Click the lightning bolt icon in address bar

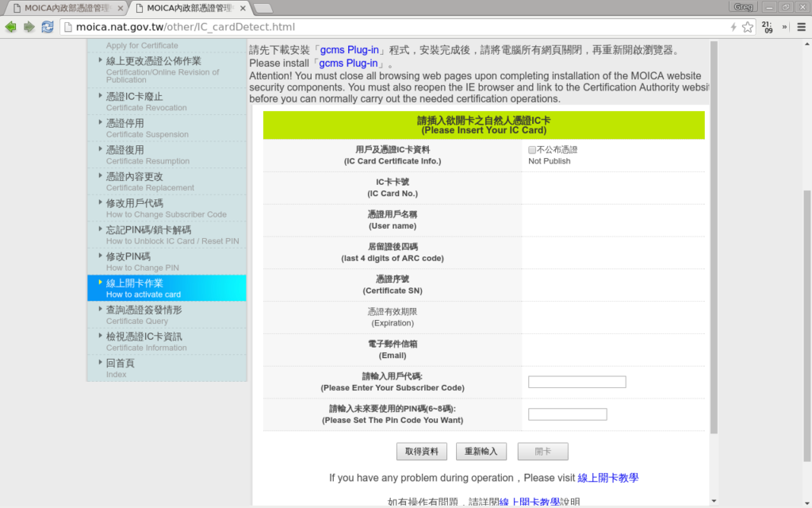pos(733,27)
